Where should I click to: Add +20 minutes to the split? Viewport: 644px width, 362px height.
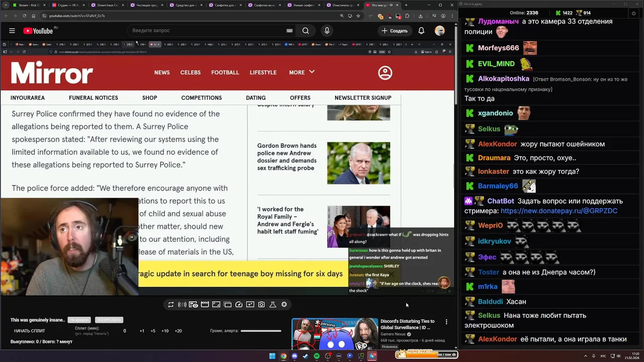click(x=178, y=331)
